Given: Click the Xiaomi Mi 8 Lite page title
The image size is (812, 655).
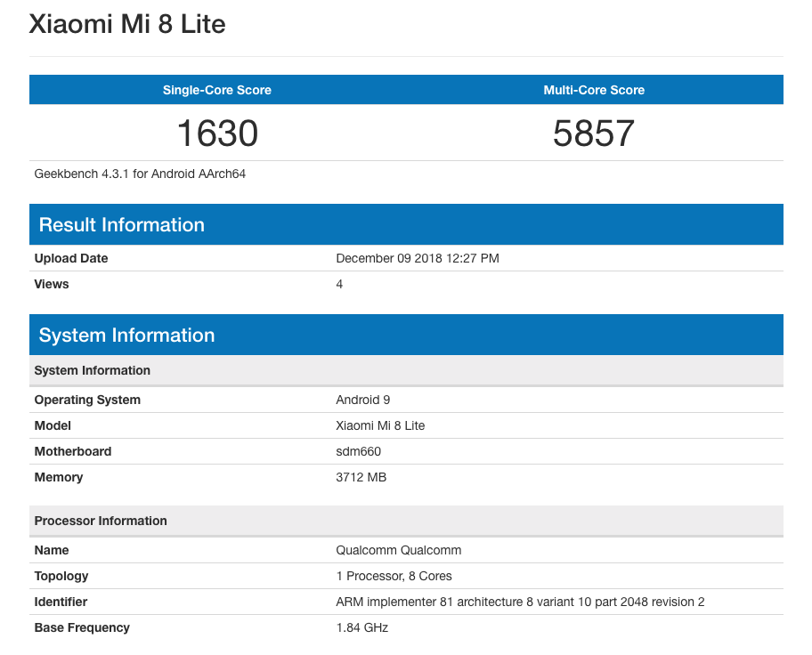Looking at the screenshot, I should pos(127,24).
